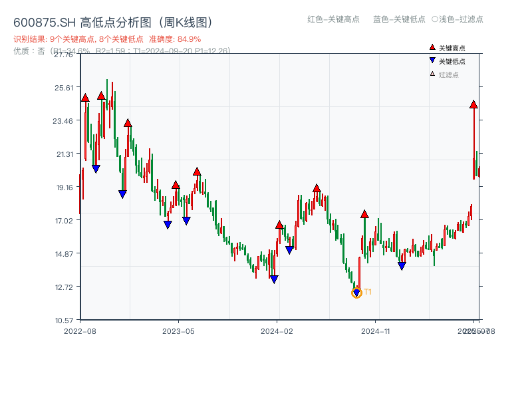Click the red key-high triangle above the 2024-02 label
This screenshot has height=399, width=532.
coord(279,225)
